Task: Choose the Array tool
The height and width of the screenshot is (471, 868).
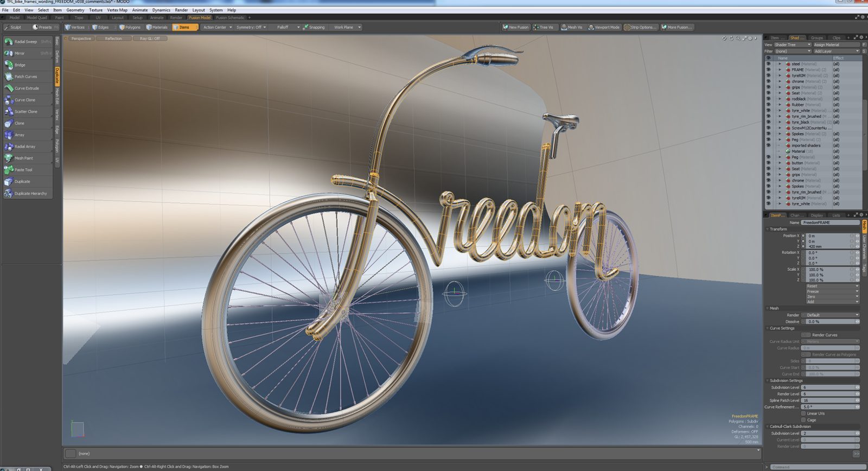Action: click(x=28, y=135)
